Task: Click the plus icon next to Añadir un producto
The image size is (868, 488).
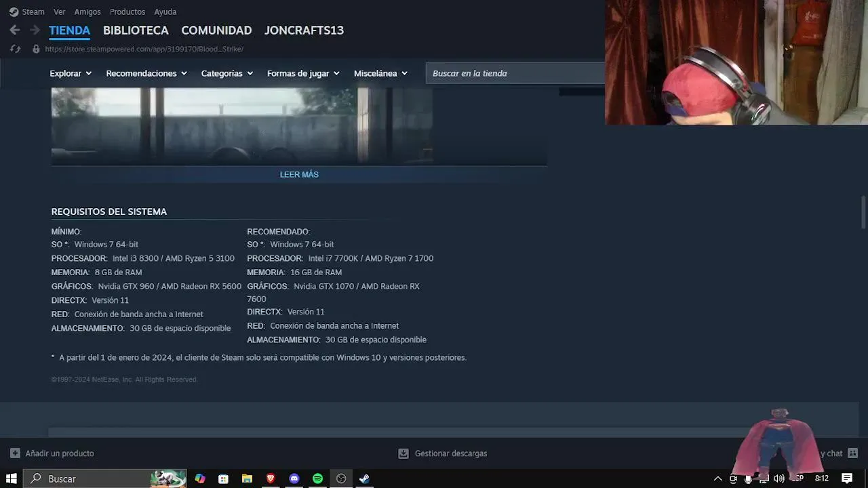Action: point(15,453)
